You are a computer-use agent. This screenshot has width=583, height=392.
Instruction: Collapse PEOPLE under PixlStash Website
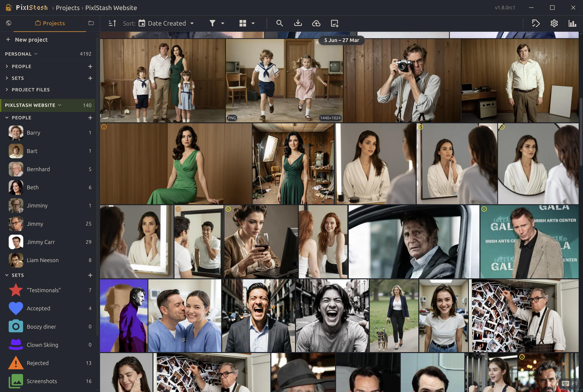(7, 117)
